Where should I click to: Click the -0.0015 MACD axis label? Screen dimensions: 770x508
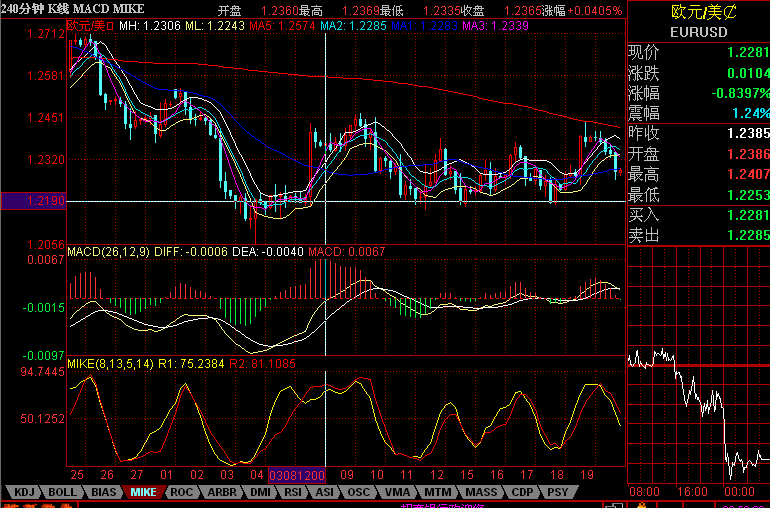coord(43,308)
